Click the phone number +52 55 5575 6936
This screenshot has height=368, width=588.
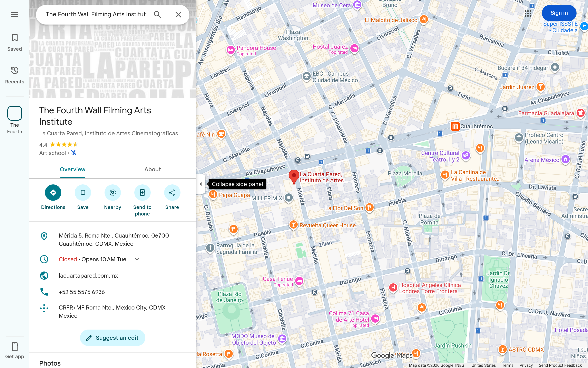point(82,292)
